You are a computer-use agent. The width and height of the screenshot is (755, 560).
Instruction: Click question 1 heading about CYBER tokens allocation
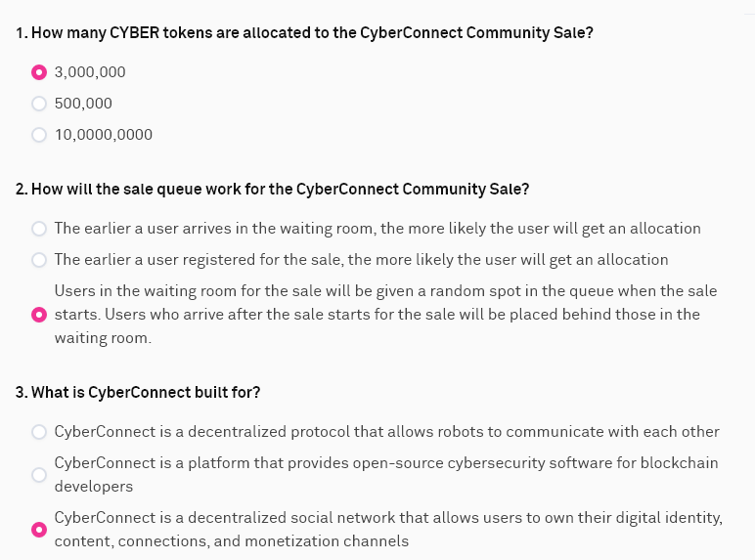click(x=304, y=33)
